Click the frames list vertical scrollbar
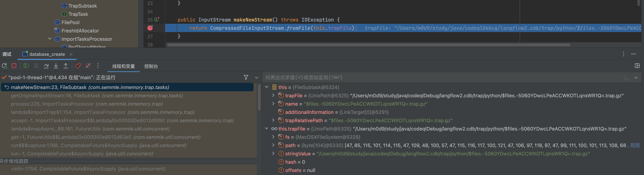This screenshot has width=644, height=175. click(259, 97)
